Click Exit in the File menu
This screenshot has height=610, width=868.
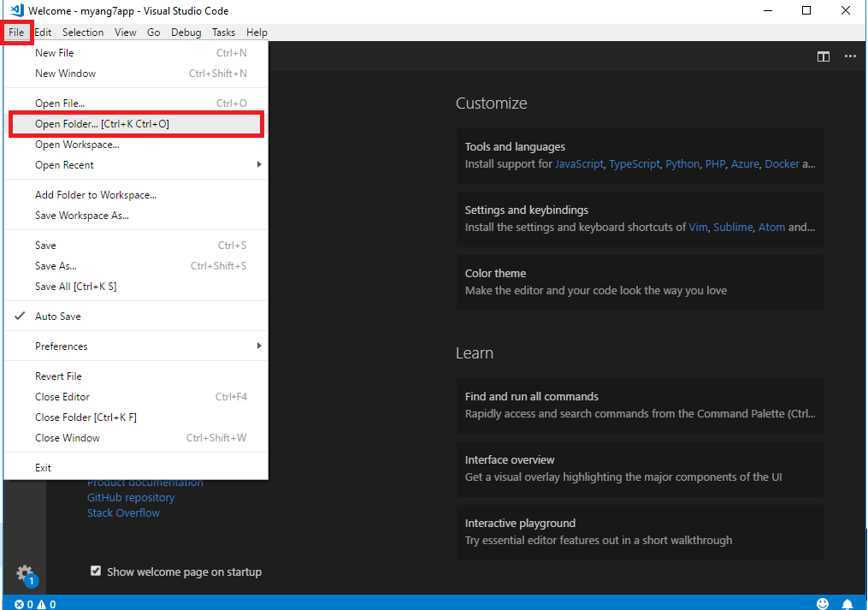tap(136, 467)
